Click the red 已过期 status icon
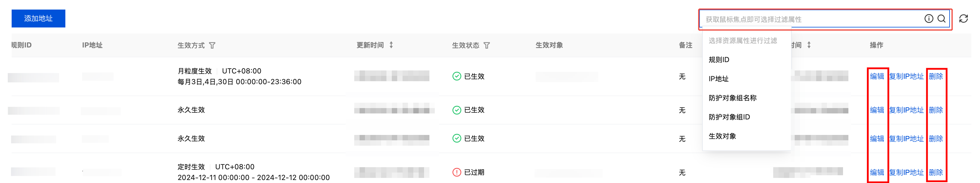This screenshot has width=980, height=183. [457, 172]
